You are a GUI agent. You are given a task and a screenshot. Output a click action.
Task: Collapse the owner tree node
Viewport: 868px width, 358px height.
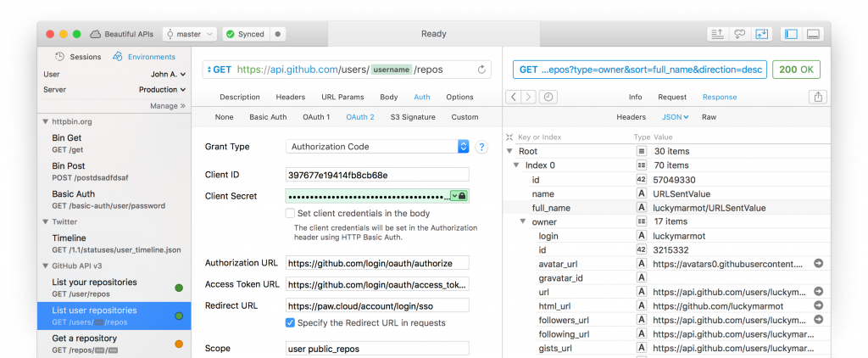(523, 221)
